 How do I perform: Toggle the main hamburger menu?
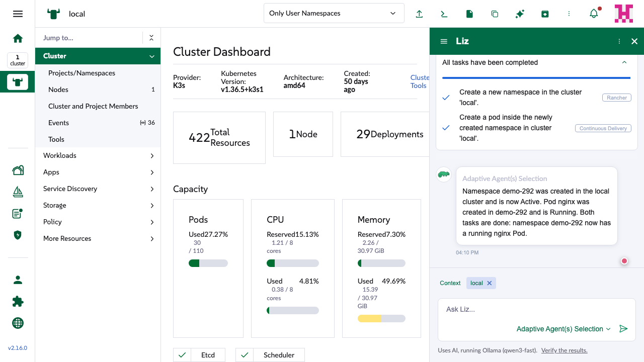18,14
